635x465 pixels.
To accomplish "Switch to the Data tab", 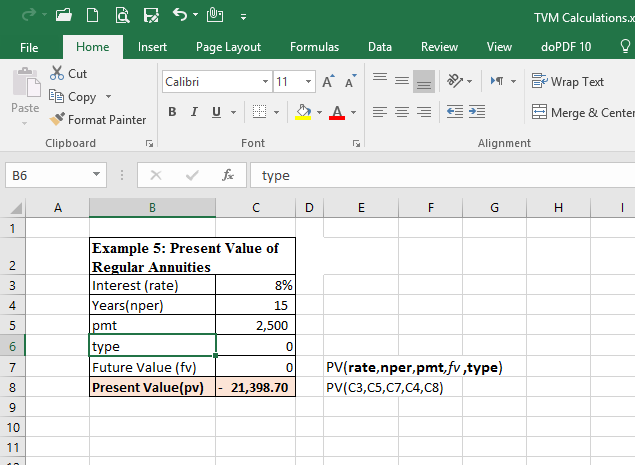I will click(379, 47).
